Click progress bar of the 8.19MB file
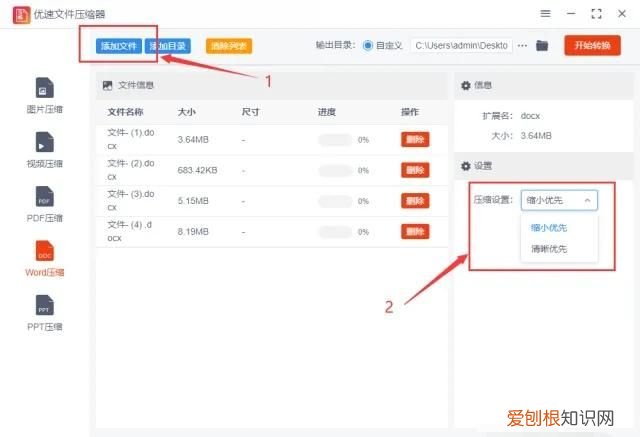This screenshot has height=437, width=640. click(x=335, y=232)
